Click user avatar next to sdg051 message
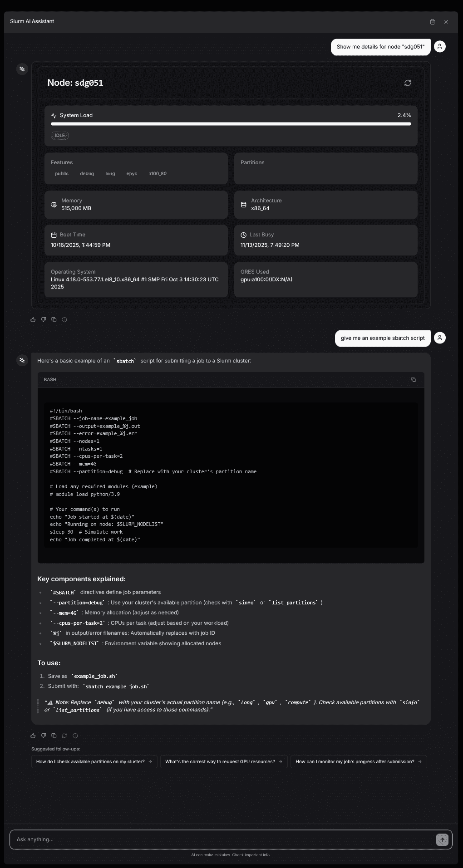Image resolution: width=463 pixels, height=868 pixels. tap(439, 46)
